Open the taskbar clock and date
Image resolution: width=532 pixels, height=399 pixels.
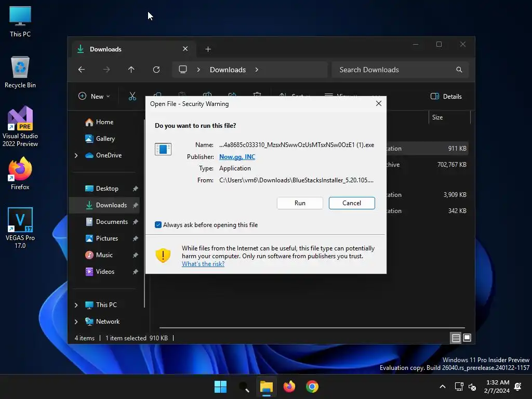pyautogui.click(x=497, y=387)
